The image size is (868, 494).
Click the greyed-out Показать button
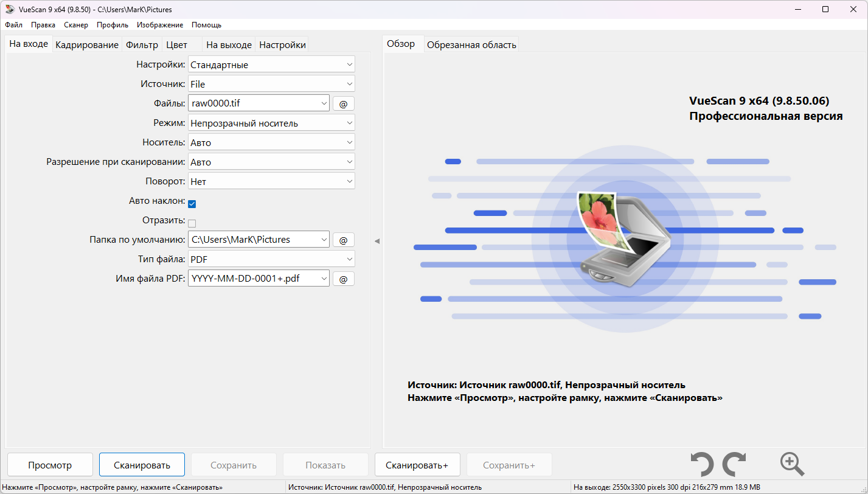click(x=325, y=465)
